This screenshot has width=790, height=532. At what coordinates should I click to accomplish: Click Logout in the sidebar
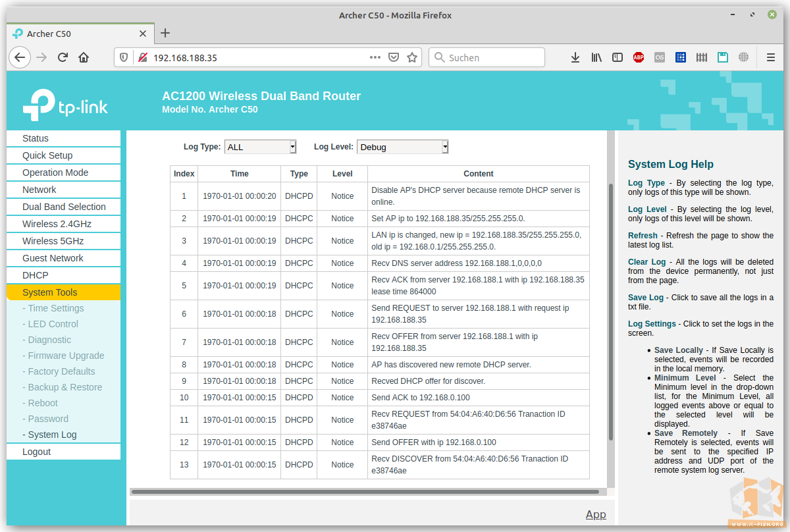click(x=63, y=452)
